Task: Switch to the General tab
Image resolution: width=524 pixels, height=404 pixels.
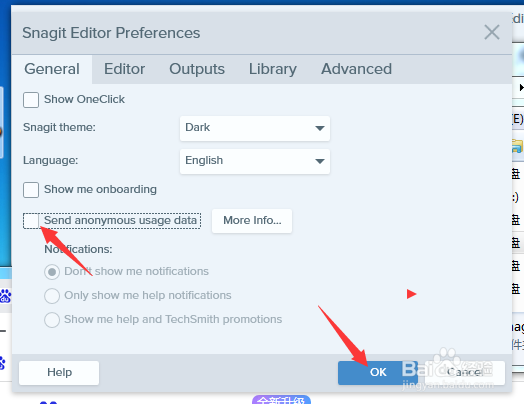Action: point(52,69)
